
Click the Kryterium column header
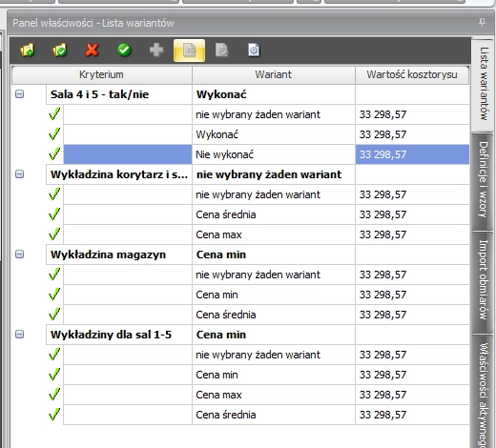pyautogui.click(x=101, y=74)
